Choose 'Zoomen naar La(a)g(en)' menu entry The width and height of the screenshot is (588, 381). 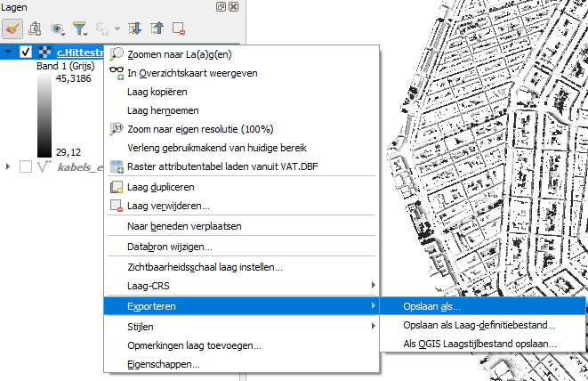[241, 54]
